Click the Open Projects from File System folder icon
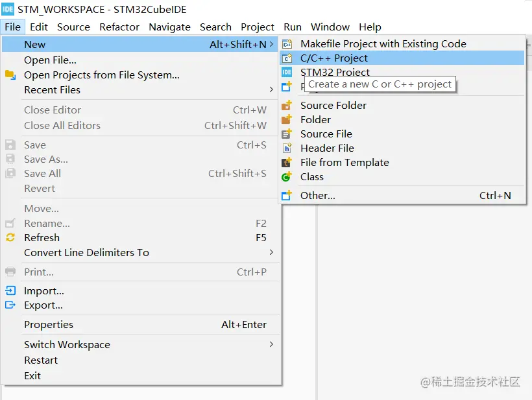The height and width of the screenshot is (400, 532). tap(10, 75)
